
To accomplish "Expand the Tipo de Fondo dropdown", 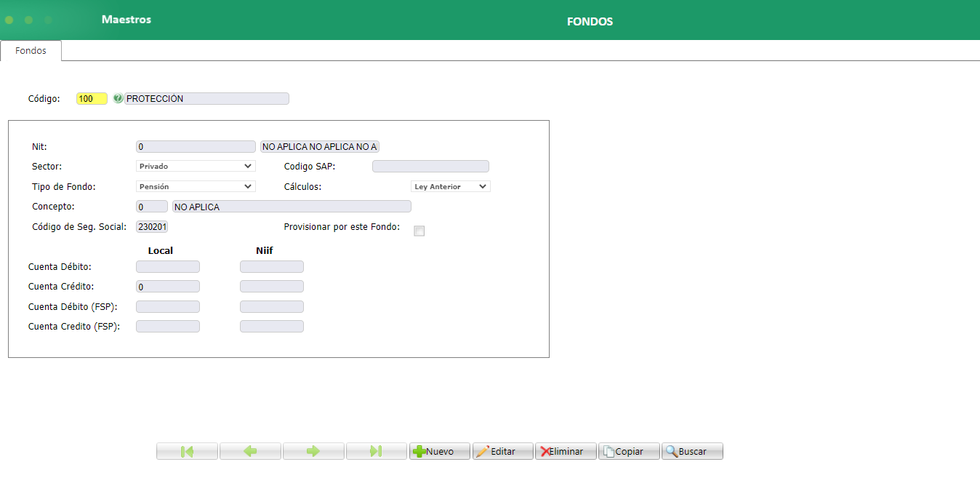I will click(x=196, y=186).
